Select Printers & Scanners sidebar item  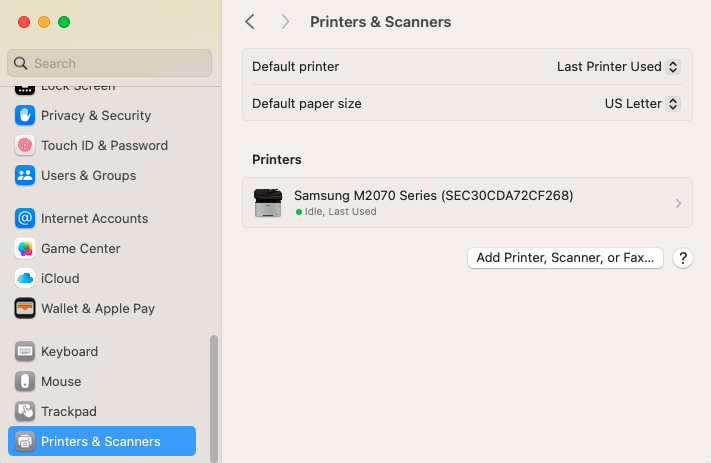[102, 441]
